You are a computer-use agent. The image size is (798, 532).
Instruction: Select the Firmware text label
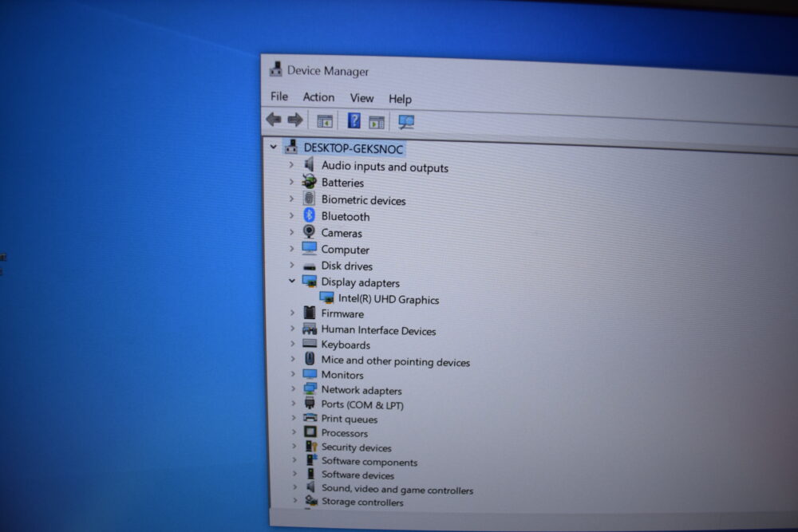(342, 313)
